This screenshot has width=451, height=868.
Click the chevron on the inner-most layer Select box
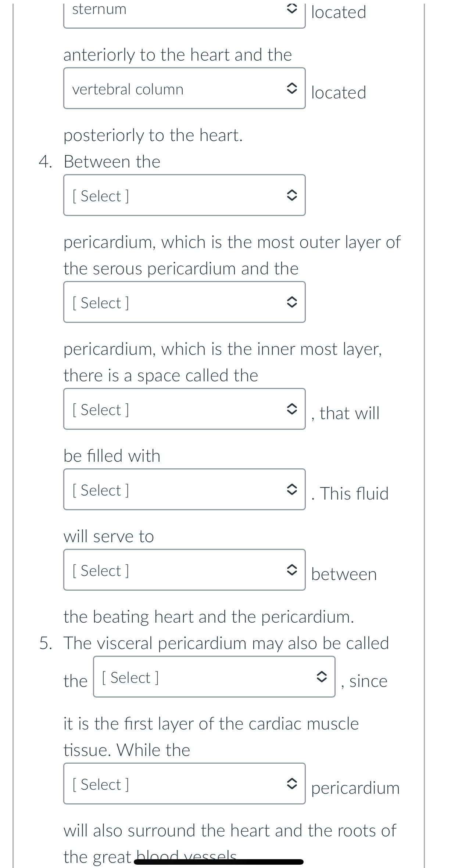292,302
